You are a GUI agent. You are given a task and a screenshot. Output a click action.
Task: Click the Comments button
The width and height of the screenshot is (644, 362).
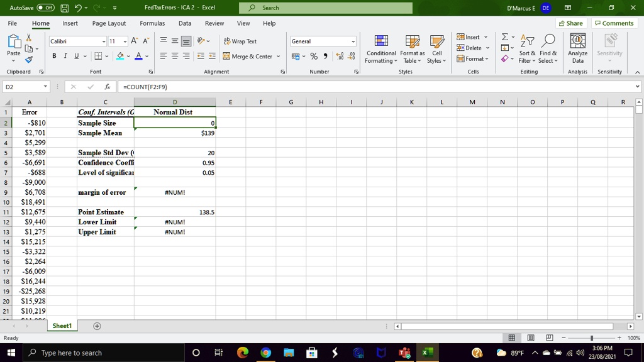pos(613,23)
